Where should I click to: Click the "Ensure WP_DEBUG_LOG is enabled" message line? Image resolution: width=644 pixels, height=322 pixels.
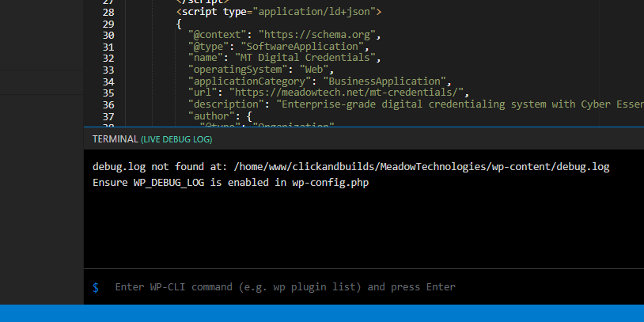coord(230,182)
